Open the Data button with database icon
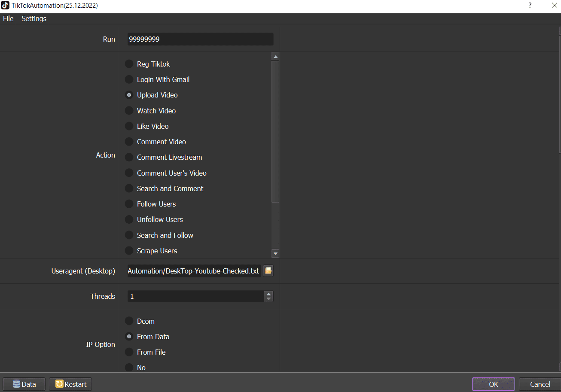Viewport: 561px width, 392px height. coord(24,384)
